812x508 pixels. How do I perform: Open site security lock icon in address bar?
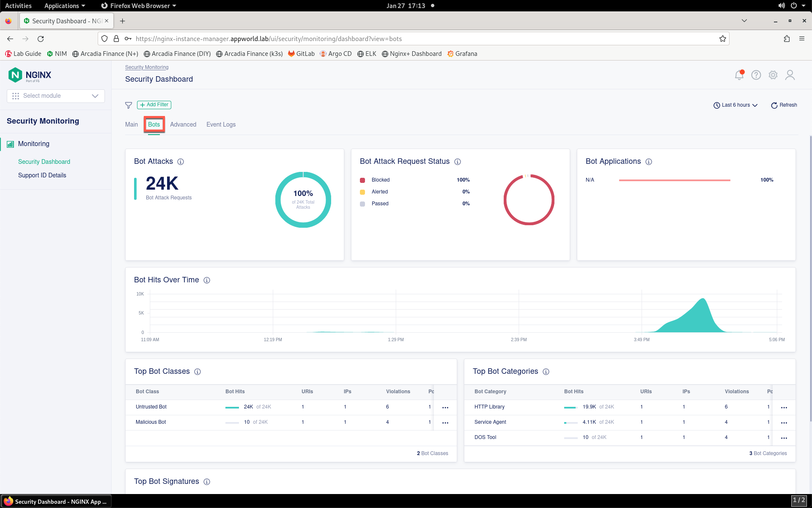(116, 39)
